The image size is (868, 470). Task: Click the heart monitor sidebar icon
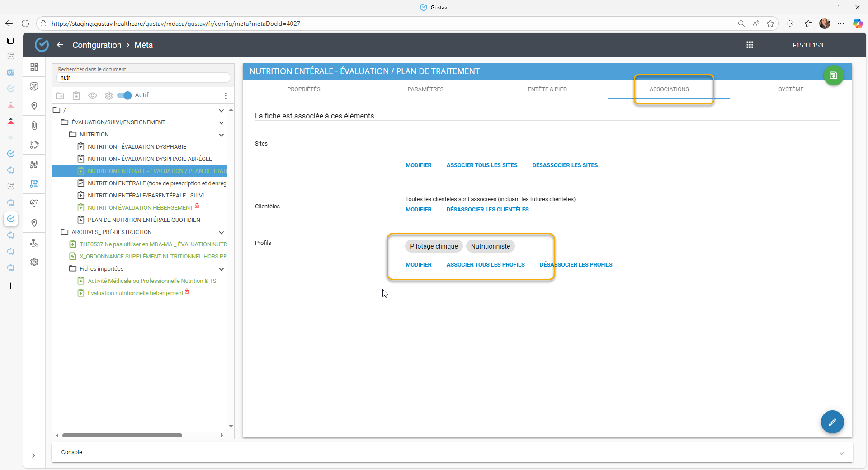point(34,203)
